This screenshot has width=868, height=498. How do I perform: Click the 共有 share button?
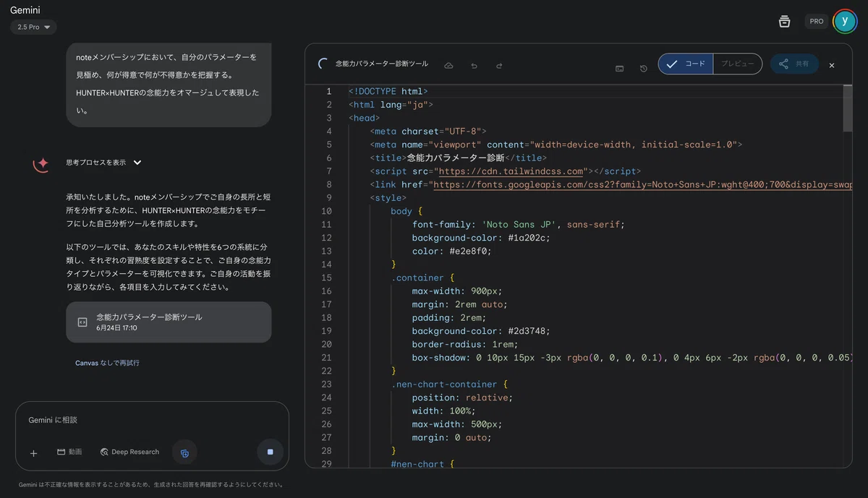pyautogui.click(x=794, y=64)
